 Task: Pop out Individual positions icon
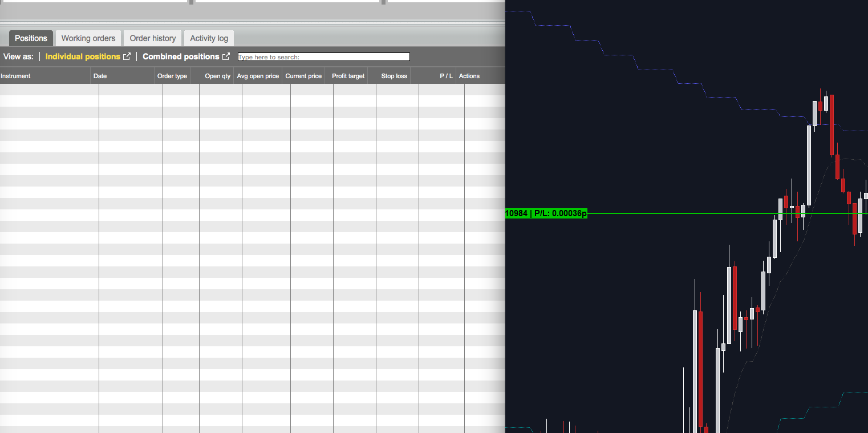click(127, 56)
